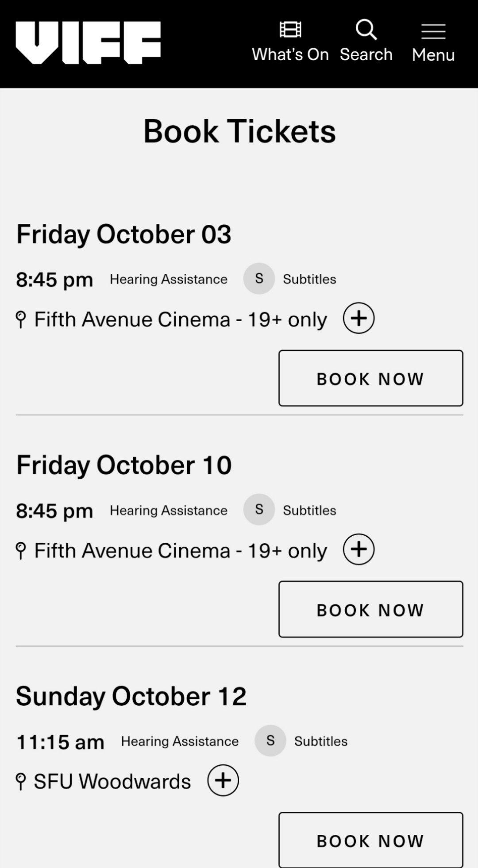Click location pin beside SFU Woodwards
Viewport: 478px width, 868px height.
(21, 782)
